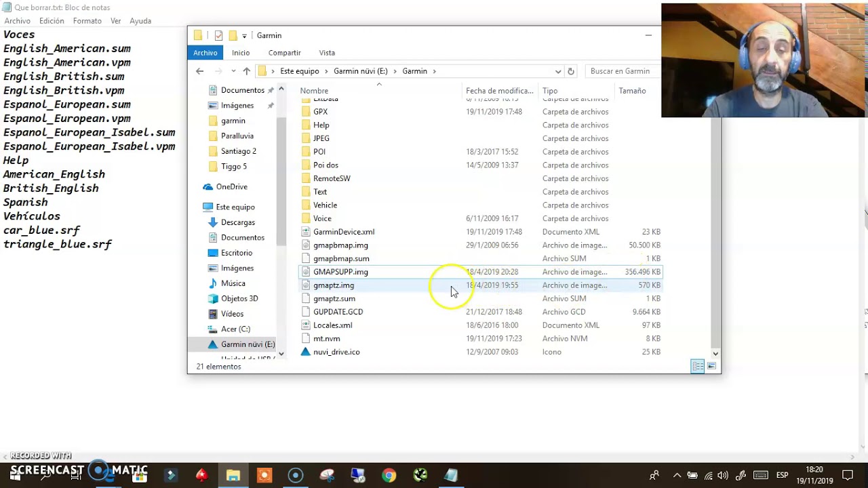
Task: Click the OneDrive cloud icon in sidebar
Action: [208, 187]
